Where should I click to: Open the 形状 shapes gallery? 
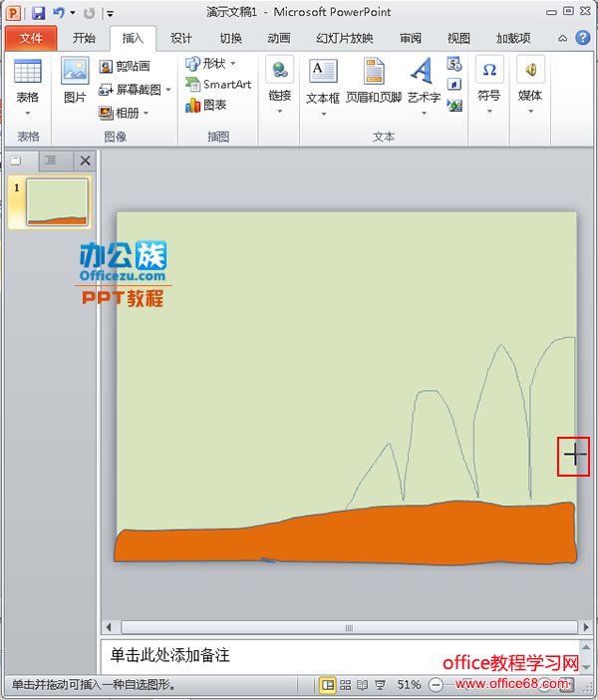(210, 64)
